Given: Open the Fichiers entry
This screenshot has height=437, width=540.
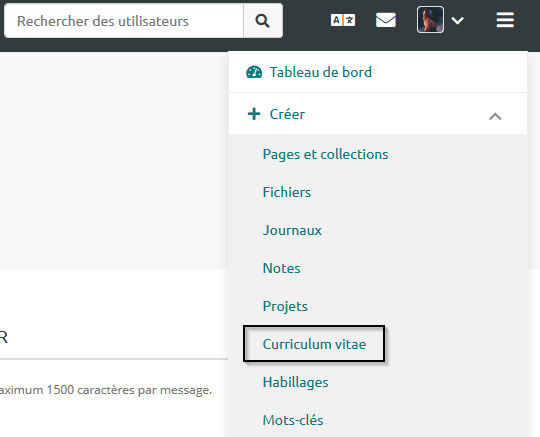Looking at the screenshot, I should point(287,192).
